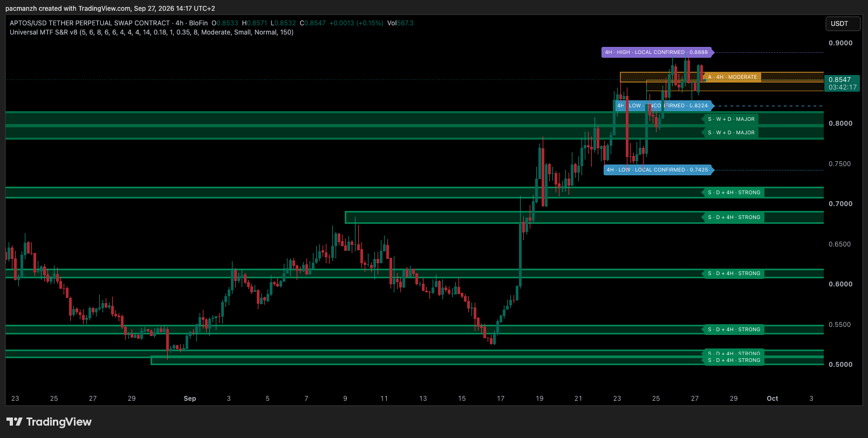This screenshot has height=438, width=868.
Task: Click the pacmanzh created with TradingView.com caption
Action: click(x=110, y=9)
